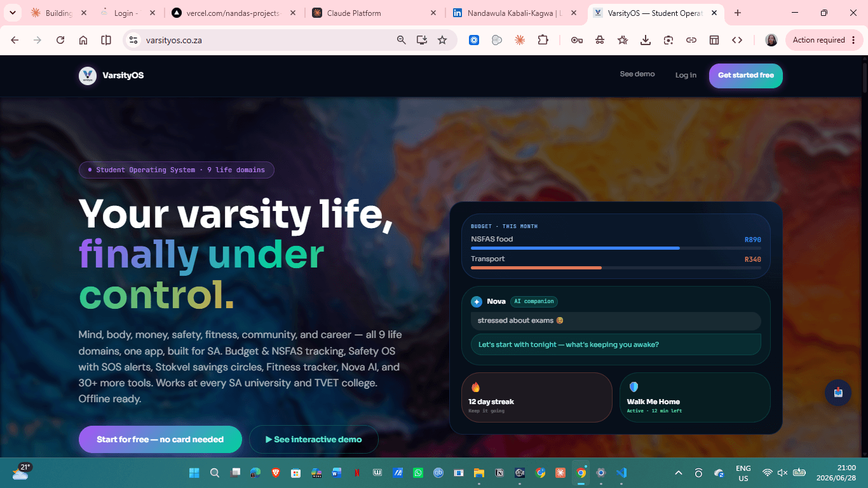This screenshot has width=868, height=488.
Task: Go back to the previous page
Action: click(15, 40)
